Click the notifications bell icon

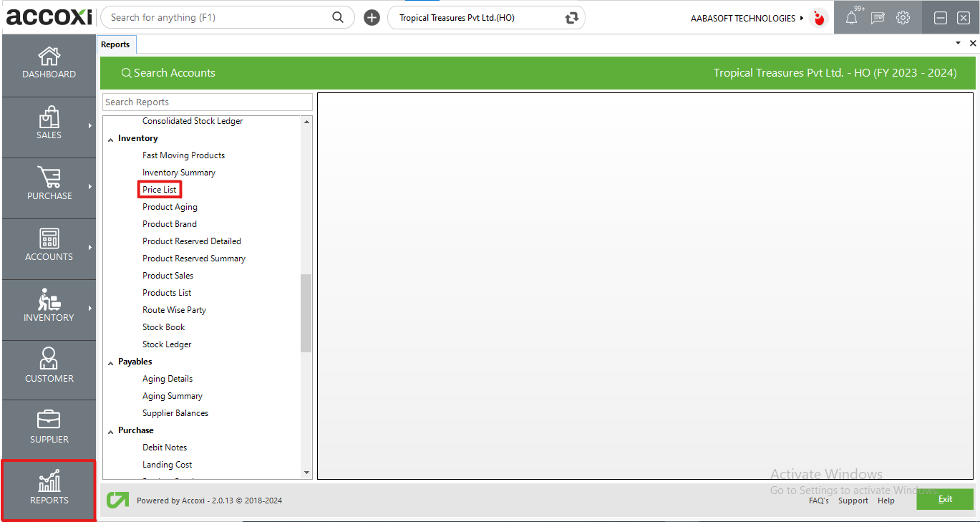pyautogui.click(x=851, y=19)
